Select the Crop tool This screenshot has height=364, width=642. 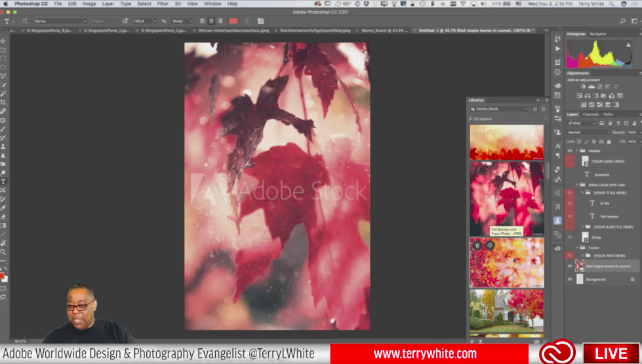point(3,102)
